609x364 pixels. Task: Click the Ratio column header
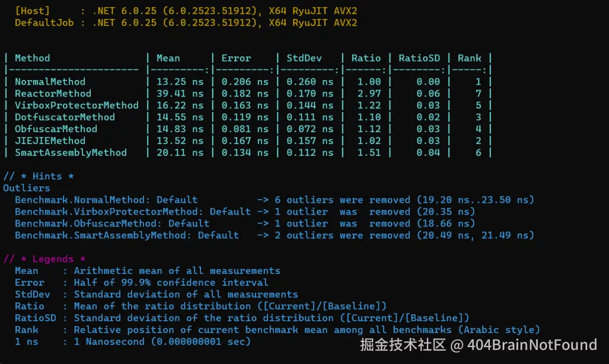366,58
